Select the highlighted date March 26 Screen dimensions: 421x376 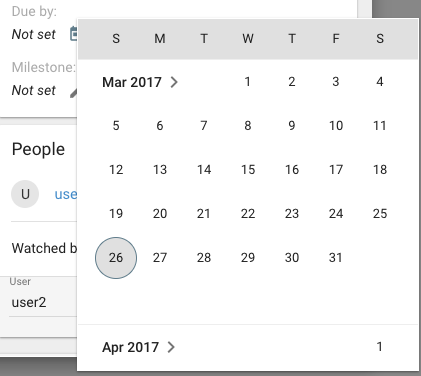click(116, 258)
